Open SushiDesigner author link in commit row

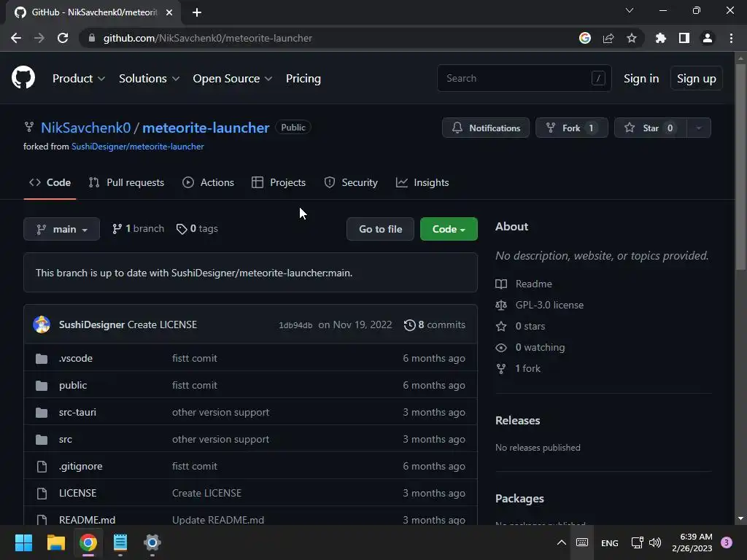pyautogui.click(x=92, y=324)
